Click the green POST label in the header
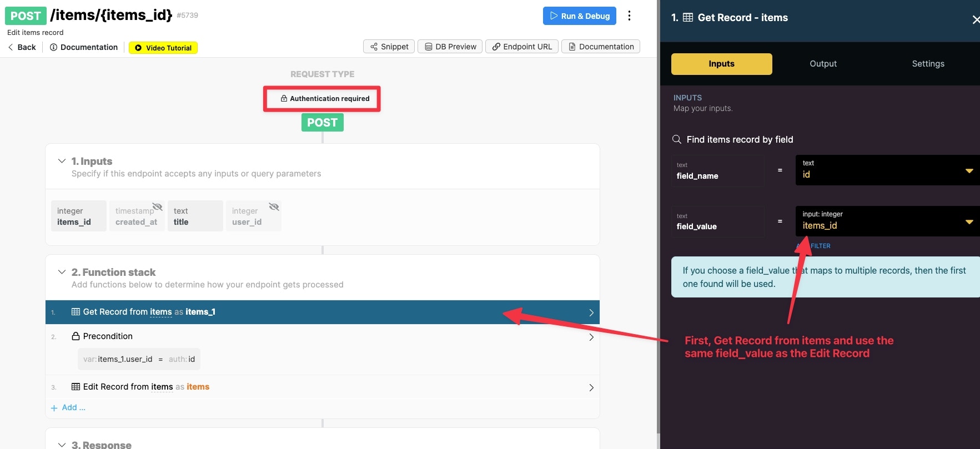The image size is (980, 449). [x=26, y=16]
